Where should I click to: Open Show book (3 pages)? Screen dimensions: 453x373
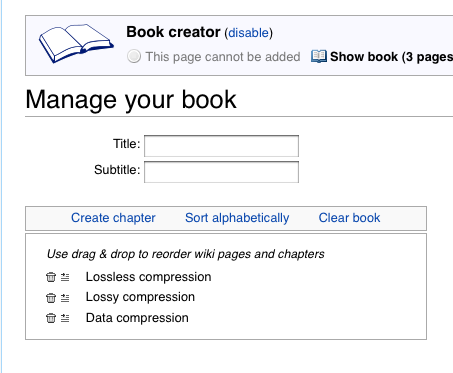click(391, 57)
